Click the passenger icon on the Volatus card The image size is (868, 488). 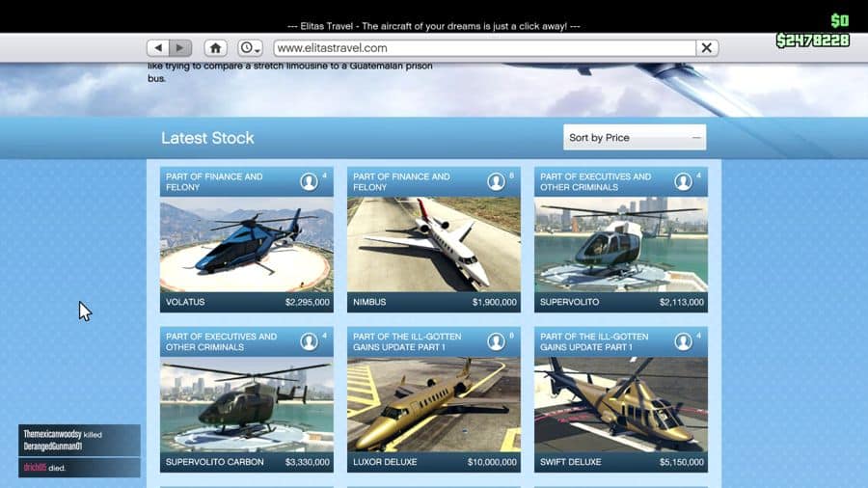(309, 181)
